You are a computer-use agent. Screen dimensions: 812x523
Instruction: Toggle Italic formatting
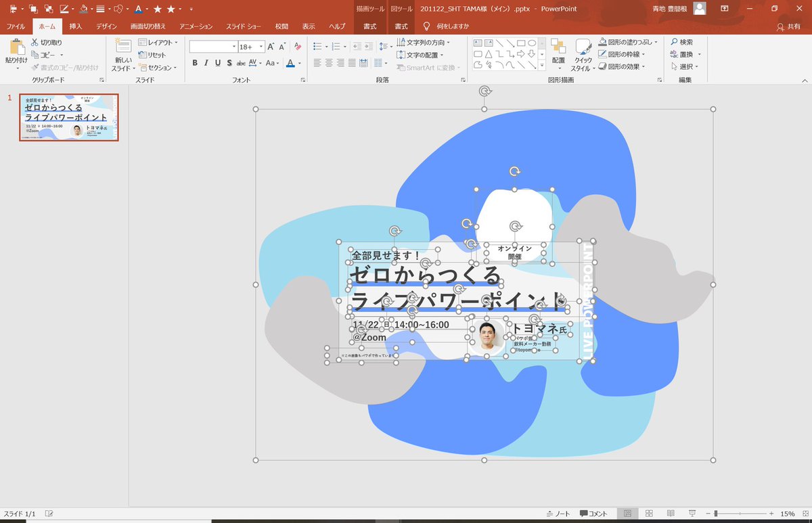pos(206,63)
